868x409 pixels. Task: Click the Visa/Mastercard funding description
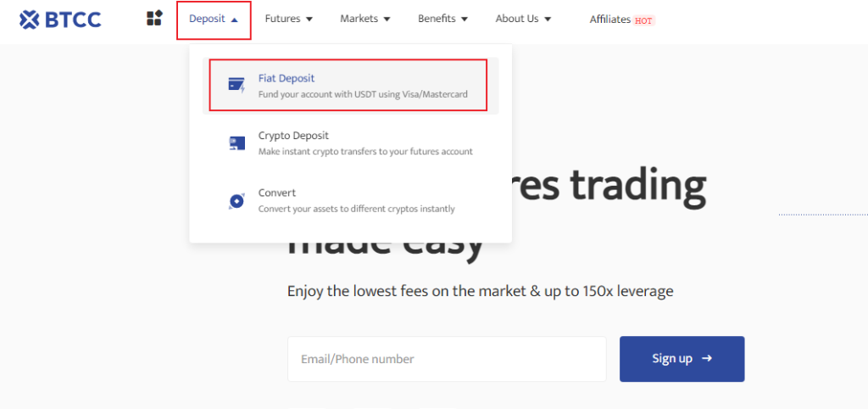[363, 94]
